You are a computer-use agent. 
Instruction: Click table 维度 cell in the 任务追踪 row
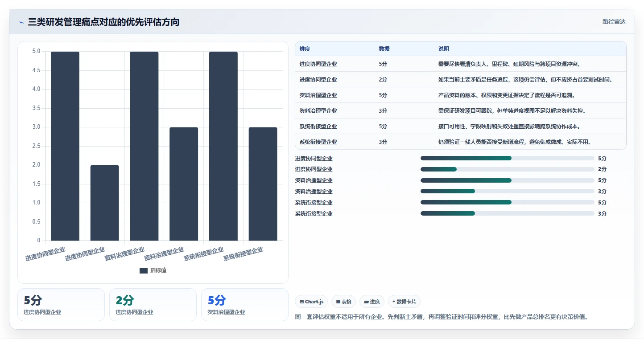point(318,80)
